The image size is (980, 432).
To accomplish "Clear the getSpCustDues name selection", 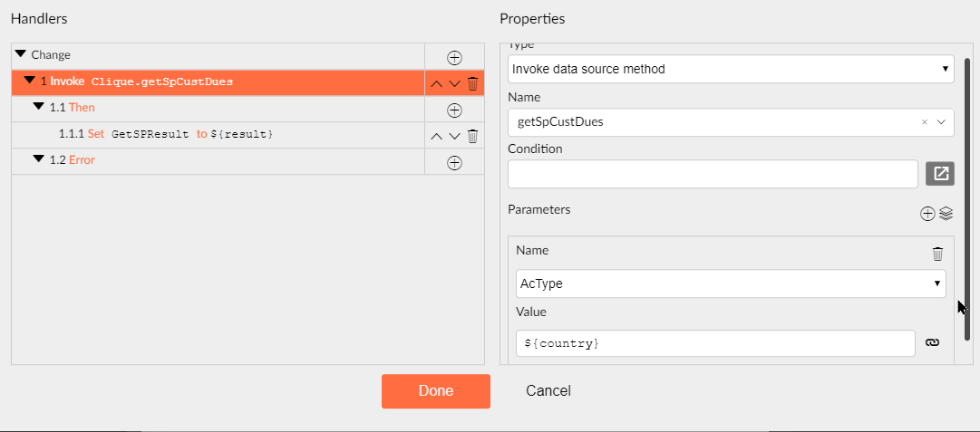I will [x=924, y=122].
